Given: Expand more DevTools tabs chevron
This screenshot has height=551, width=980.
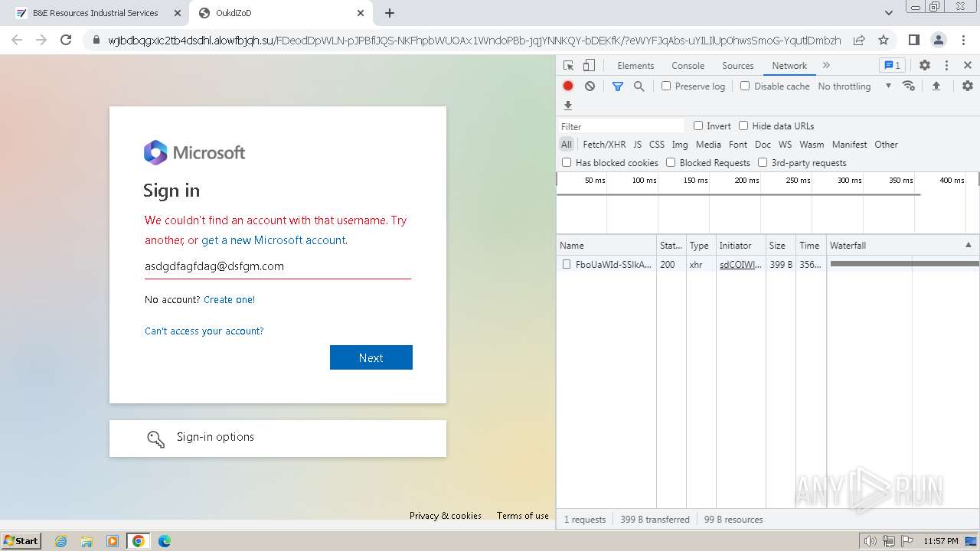Looking at the screenshot, I should click(x=826, y=66).
